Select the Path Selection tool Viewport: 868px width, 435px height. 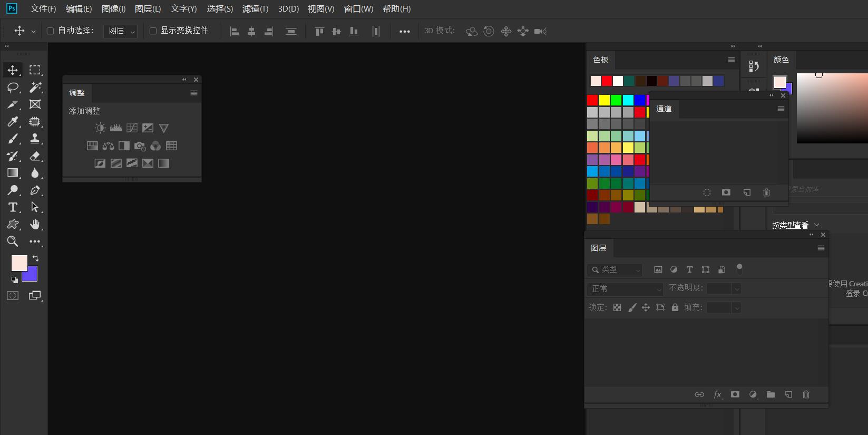point(35,207)
